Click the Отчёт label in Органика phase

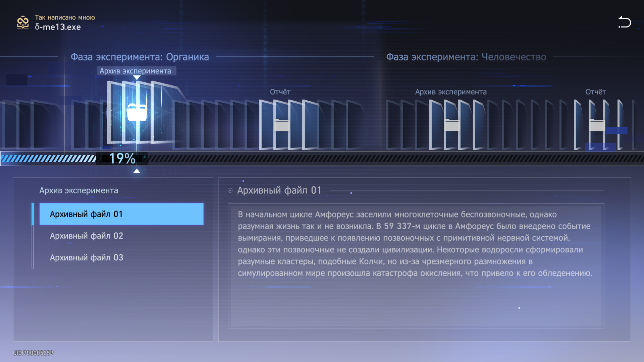[280, 92]
